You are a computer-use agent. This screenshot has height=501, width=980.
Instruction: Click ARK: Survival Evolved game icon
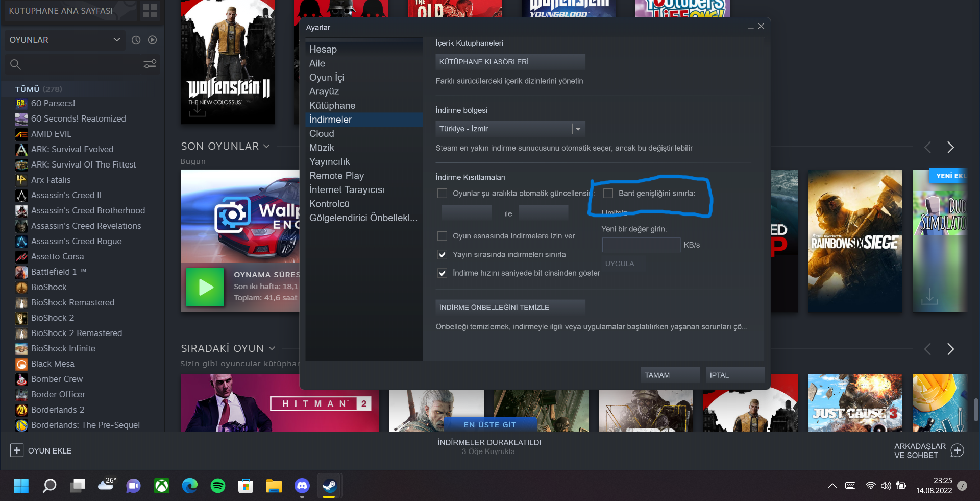coord(21,149)
